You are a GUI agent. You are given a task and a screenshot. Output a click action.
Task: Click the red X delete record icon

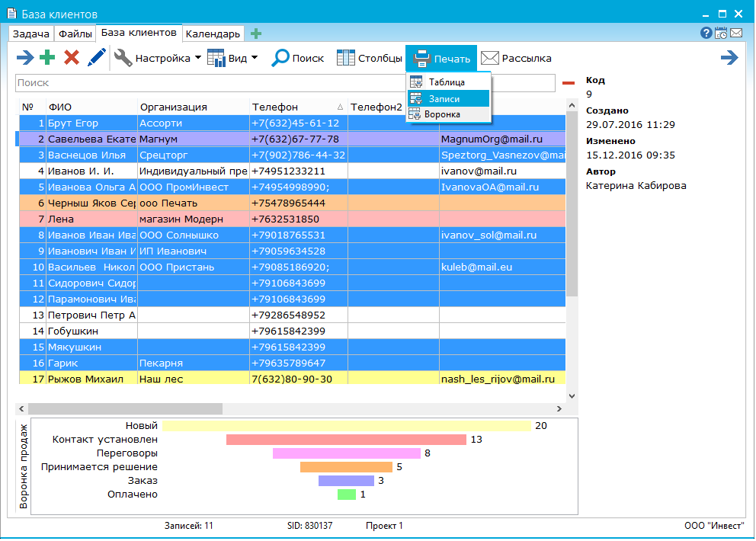coord(72,58)
